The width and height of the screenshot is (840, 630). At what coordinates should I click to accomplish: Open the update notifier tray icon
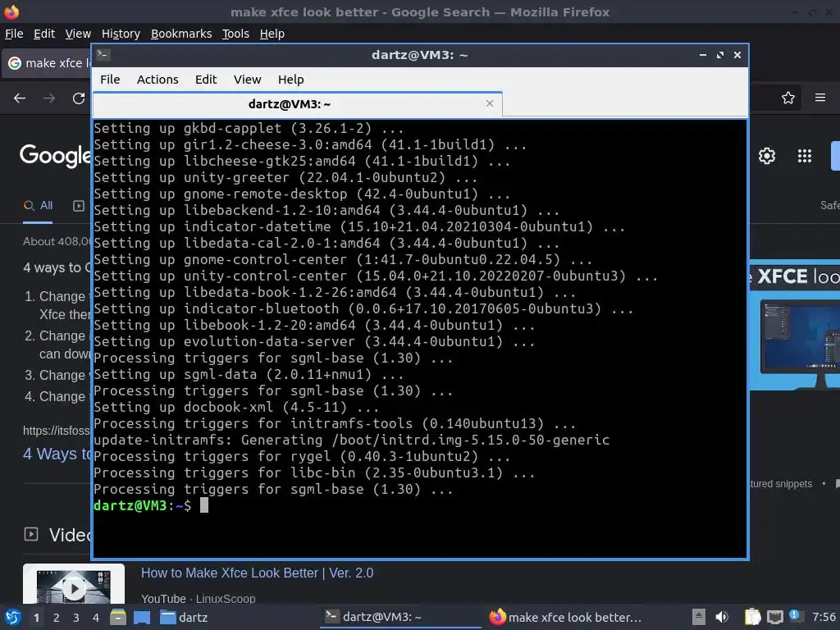pos(796,616)
